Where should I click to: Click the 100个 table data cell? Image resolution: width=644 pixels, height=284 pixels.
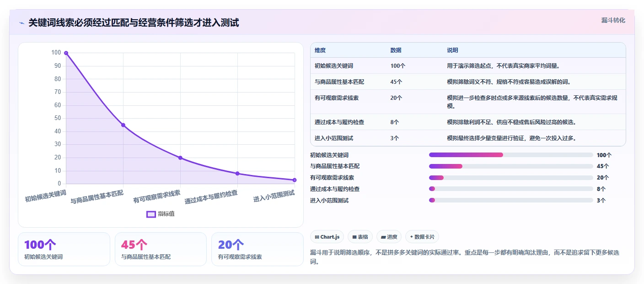pyautogui.click(x=398, y=66)
